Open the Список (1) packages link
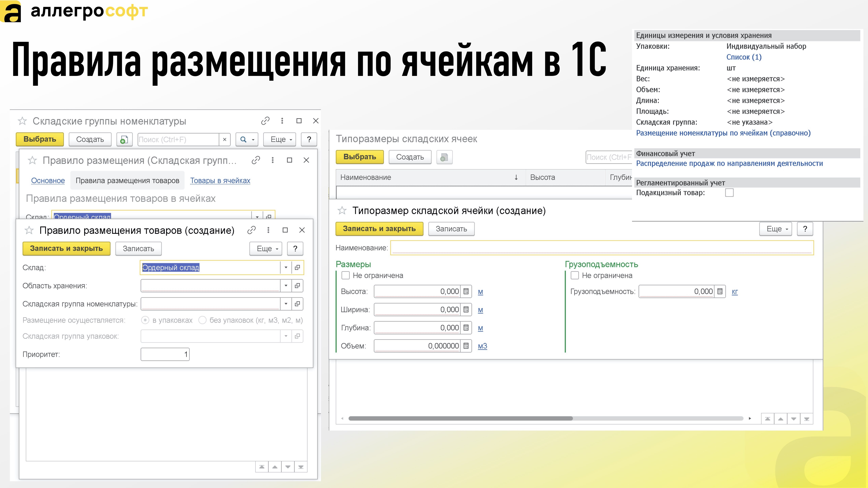Viewport: 868px width, 488px height. coord(744,57)
